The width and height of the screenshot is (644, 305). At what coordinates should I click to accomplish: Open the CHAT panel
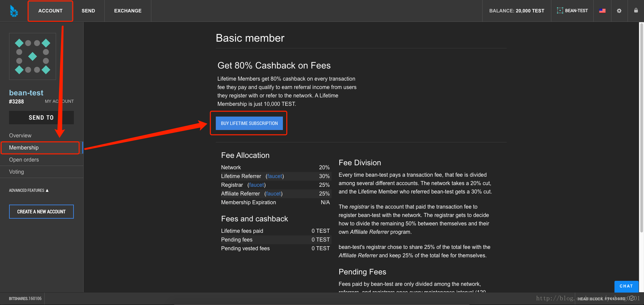(x=626, y=286)
